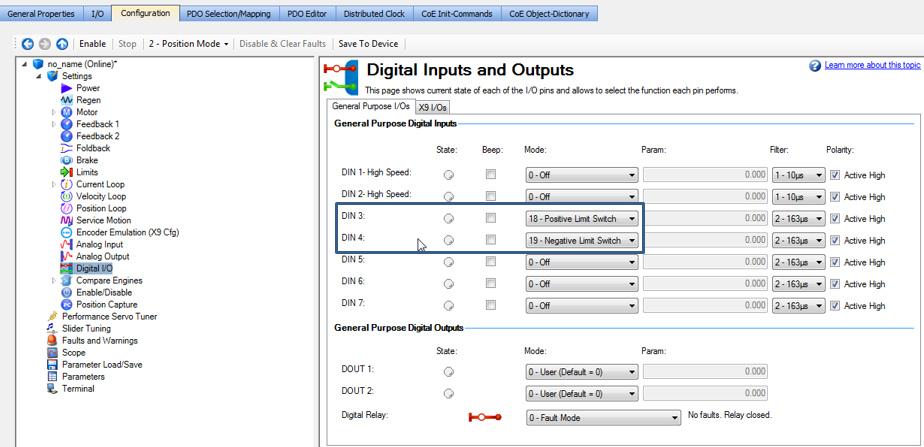This screenshot has width=924, height=447.
Task: Click the Brake tree icon
Action: click(66, 160)
